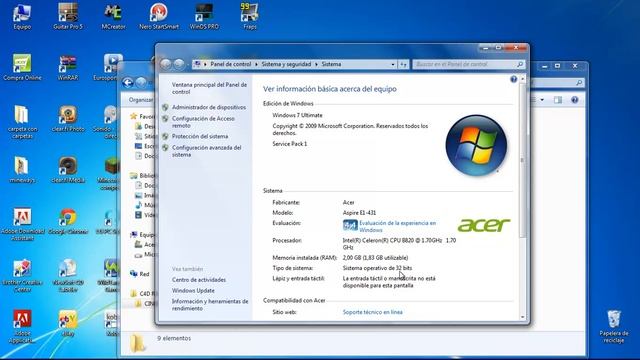Click refresh button beside address bar
Image resolution: width=640 pixels, height=360 pixels.
pos(403,64)
